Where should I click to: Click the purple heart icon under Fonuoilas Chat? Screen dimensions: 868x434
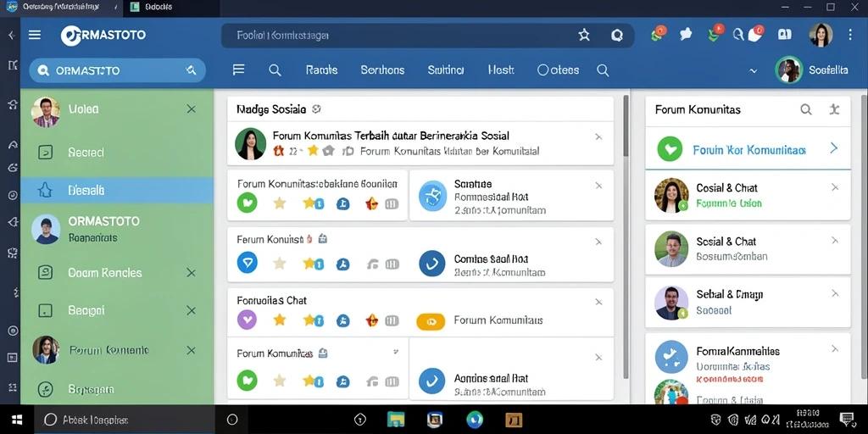(x=247, y=320)
